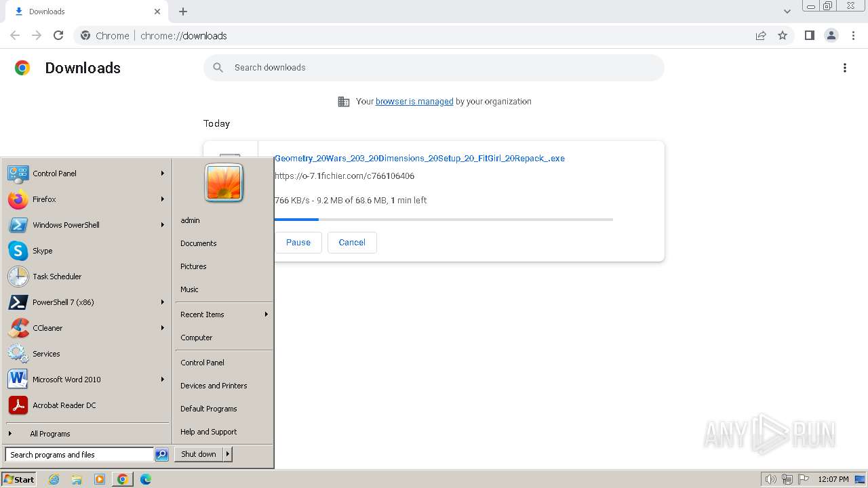The height and width of the screenshot is (488, 868).
Task: Open Control Panel in the right Start column
Action: tap(202, 363)
